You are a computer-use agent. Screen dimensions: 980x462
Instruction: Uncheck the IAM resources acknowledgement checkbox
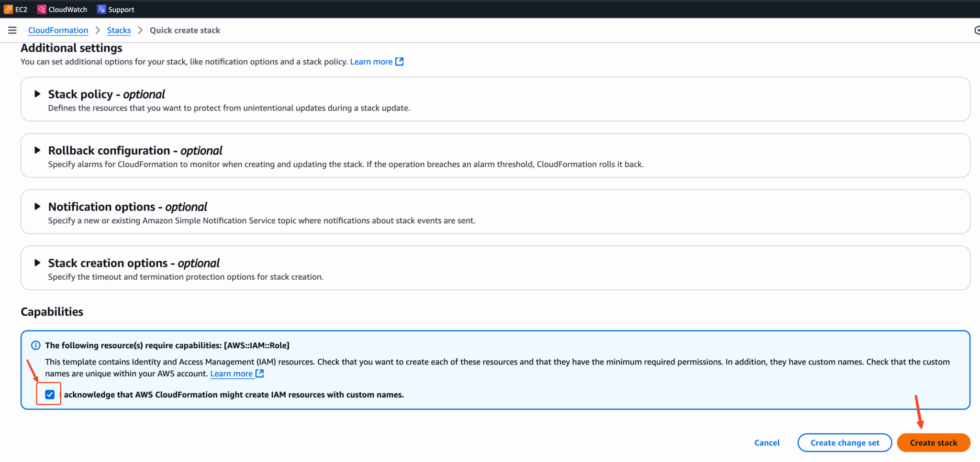coord(50,395)
